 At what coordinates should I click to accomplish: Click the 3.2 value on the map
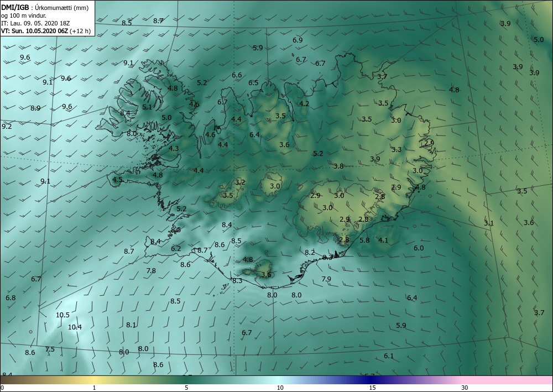(240, 182)
